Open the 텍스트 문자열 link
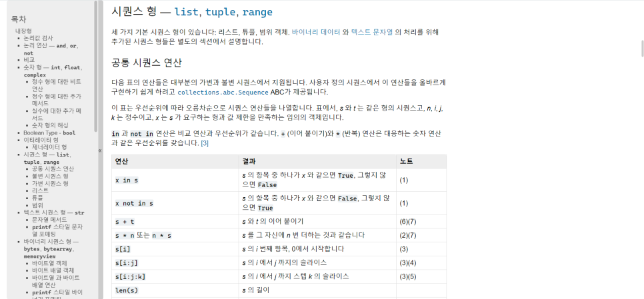This screenshot has width=644, height=299. tap(372, 32)
